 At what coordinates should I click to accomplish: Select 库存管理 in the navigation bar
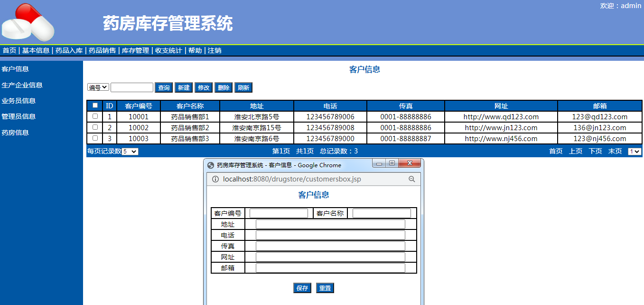click(135, 50)
